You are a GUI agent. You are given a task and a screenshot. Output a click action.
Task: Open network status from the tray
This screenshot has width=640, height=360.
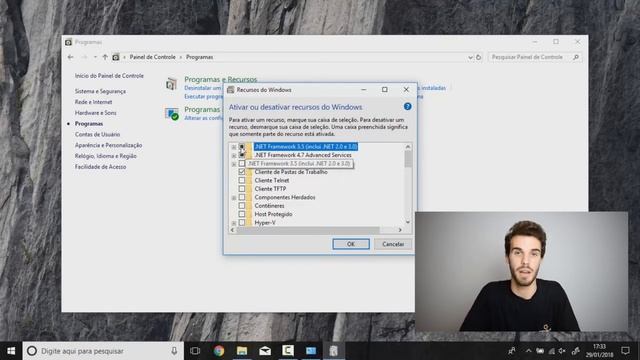pyautogui.click(x=551, y=351)
